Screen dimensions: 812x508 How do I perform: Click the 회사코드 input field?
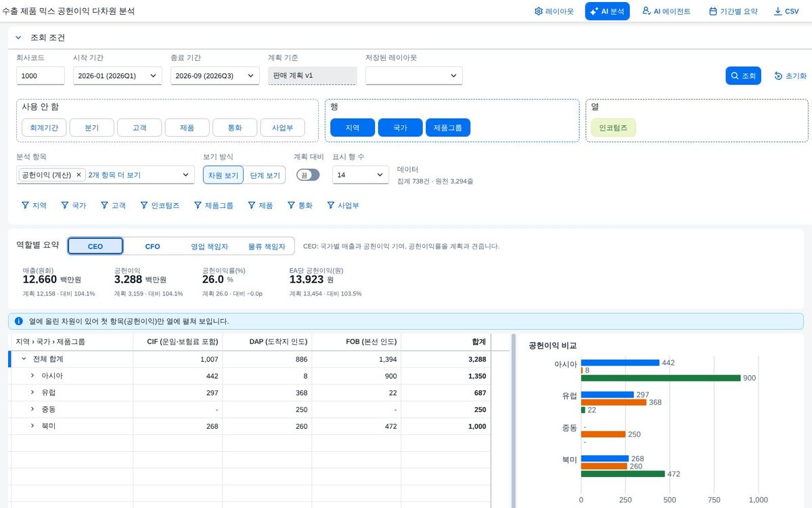[41, 76]
